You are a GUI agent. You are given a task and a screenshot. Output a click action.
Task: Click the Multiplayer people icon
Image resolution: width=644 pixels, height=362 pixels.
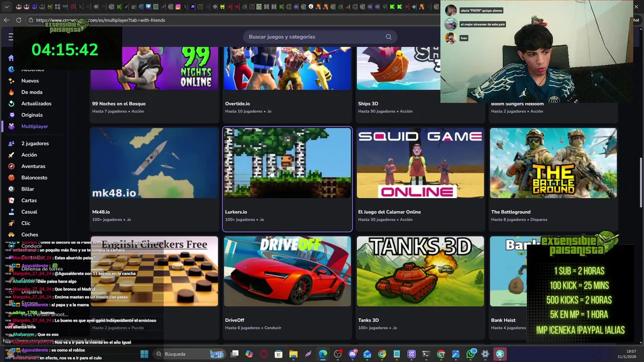click(x=11, y=126)
